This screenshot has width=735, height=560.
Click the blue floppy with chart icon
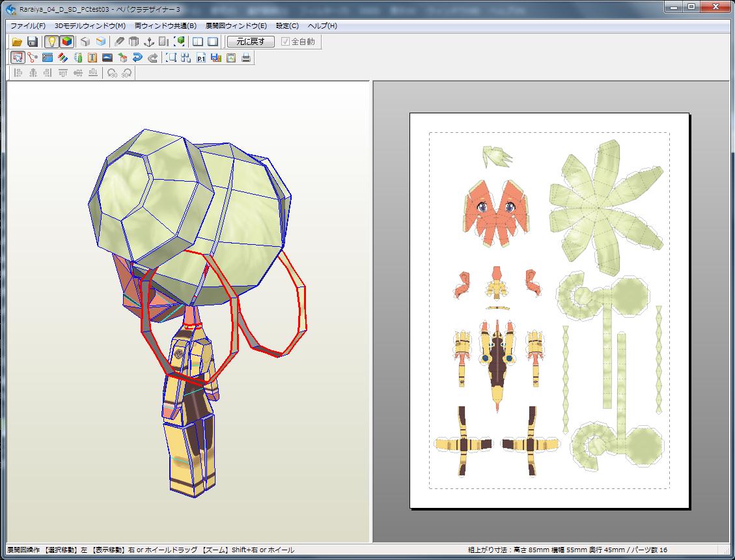(x=216, y=58)
